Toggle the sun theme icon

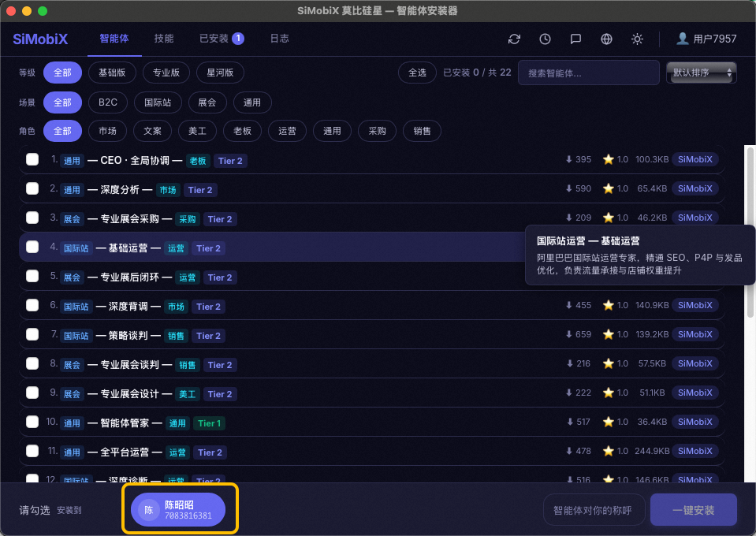(x=638, y=39)
